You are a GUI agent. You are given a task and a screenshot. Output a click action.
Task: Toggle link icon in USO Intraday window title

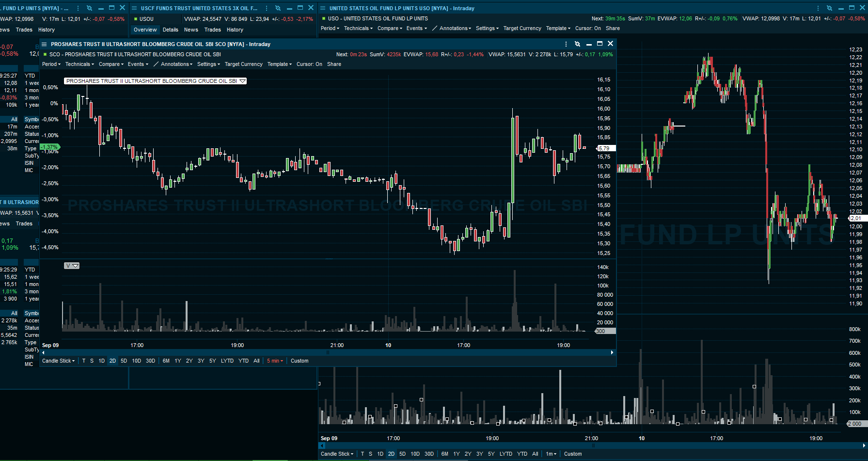[829, 8]
